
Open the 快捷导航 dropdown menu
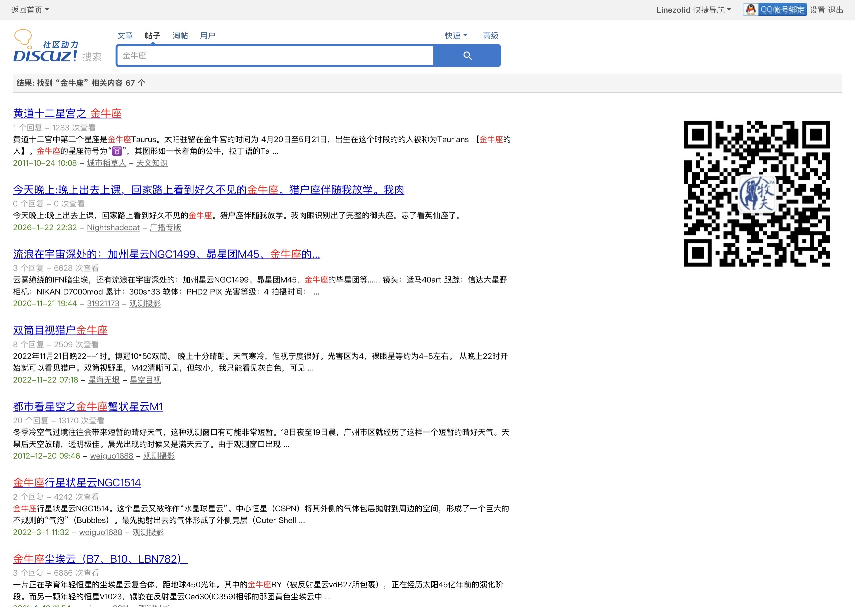(712, 10)
